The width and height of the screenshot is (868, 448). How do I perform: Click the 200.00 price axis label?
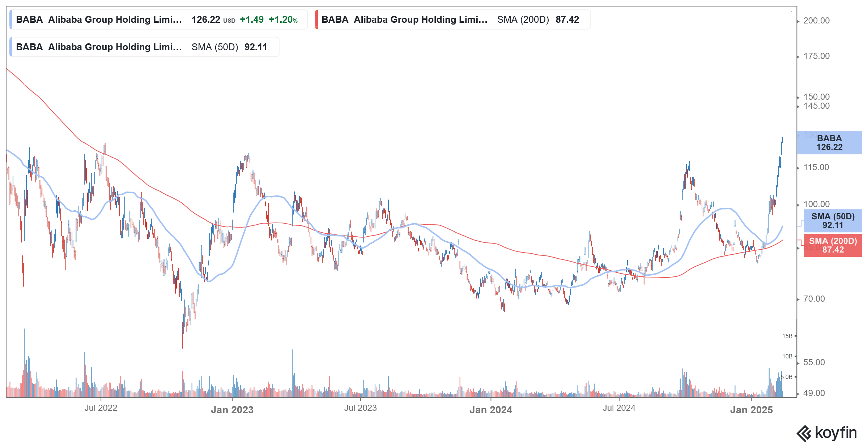(x=816, y=21)
